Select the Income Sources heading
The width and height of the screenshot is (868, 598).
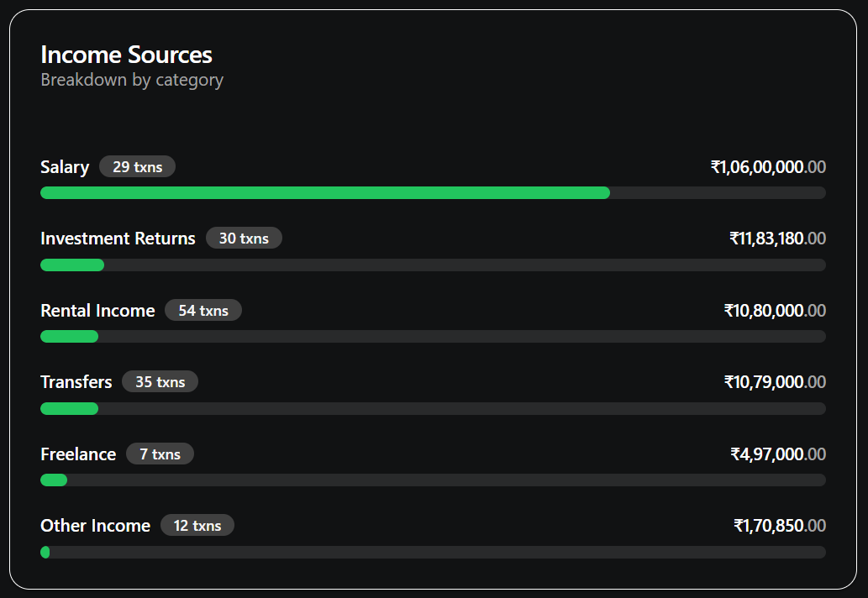pyautogui.click(x=126, y=55)
